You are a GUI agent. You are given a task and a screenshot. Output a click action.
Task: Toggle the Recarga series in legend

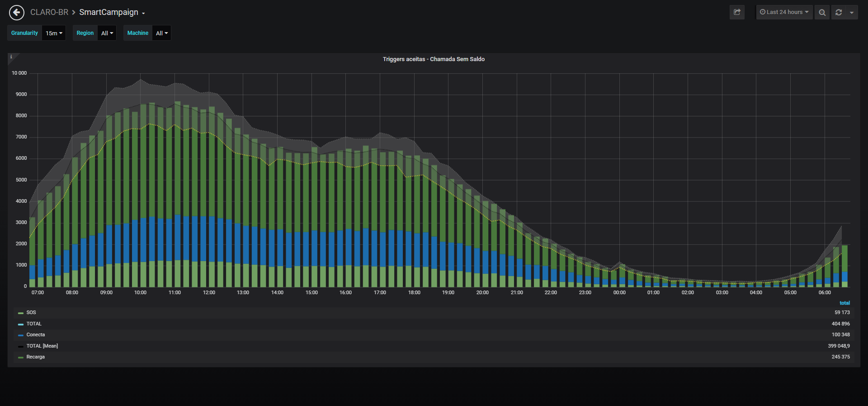(36, 357)
